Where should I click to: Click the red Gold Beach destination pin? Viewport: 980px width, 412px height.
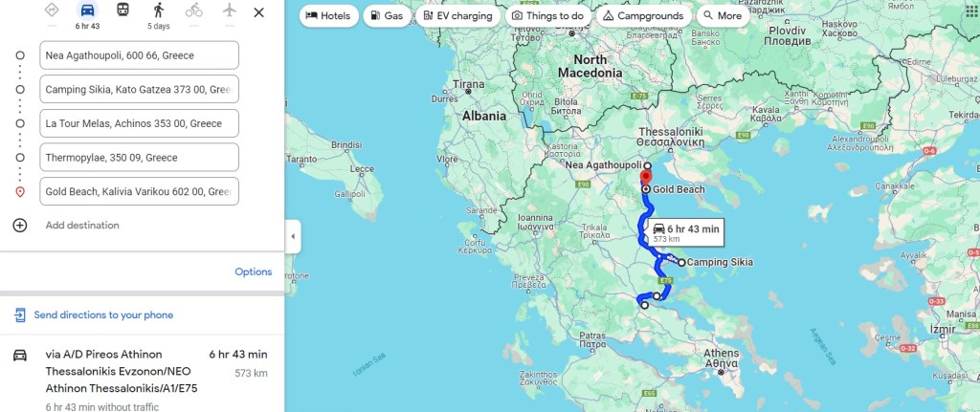tap(646, 178)
